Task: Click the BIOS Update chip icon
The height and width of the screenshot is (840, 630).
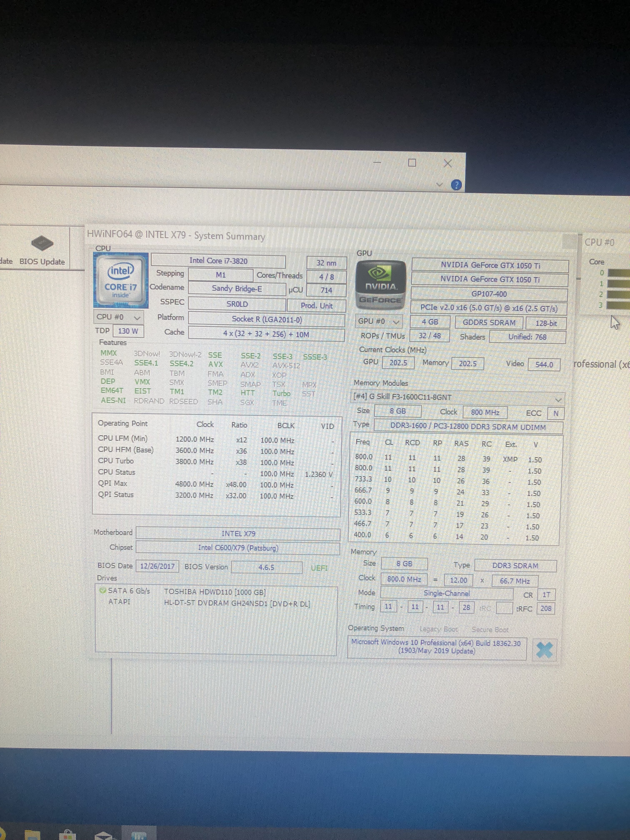Action: coord(42,243)
